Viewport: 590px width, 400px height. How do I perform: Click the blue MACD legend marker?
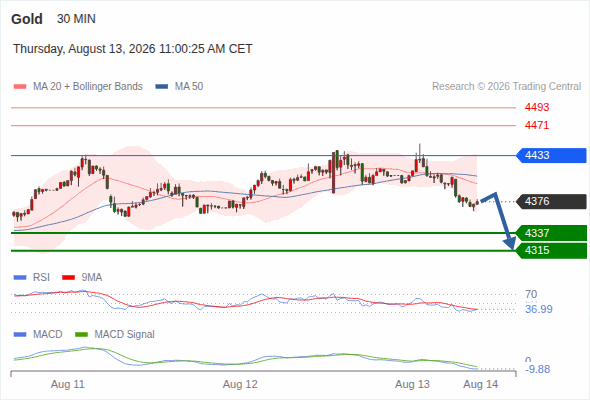[20, 335]
